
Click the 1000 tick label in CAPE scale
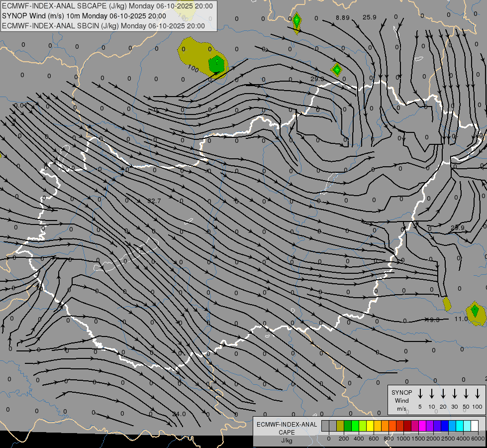[x=403, y=439]
